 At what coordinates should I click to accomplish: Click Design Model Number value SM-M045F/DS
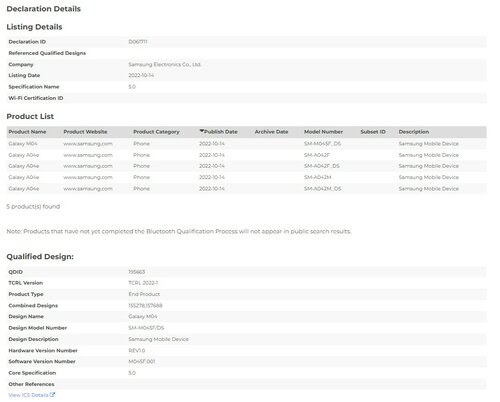coord(146,328)
